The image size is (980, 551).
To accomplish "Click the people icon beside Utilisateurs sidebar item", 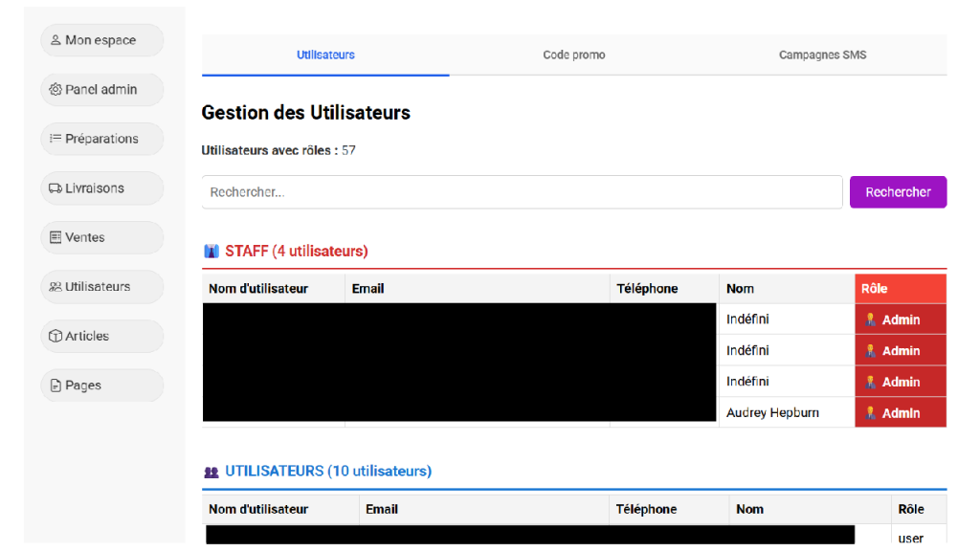I will (56, 287).
